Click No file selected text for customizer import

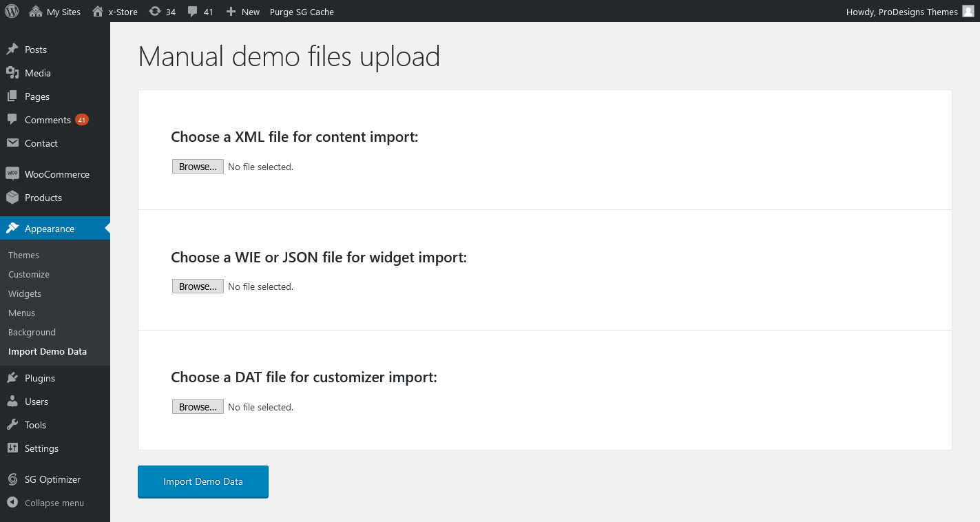tap(260, 407)
